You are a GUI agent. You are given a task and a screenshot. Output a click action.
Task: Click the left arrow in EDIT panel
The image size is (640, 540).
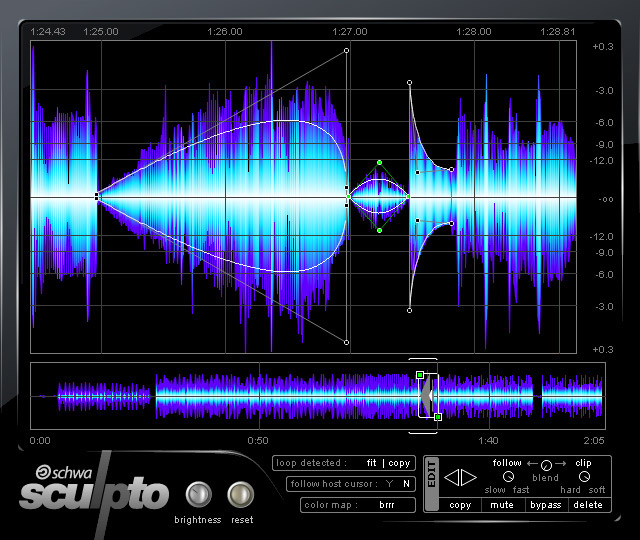[452, 478]
